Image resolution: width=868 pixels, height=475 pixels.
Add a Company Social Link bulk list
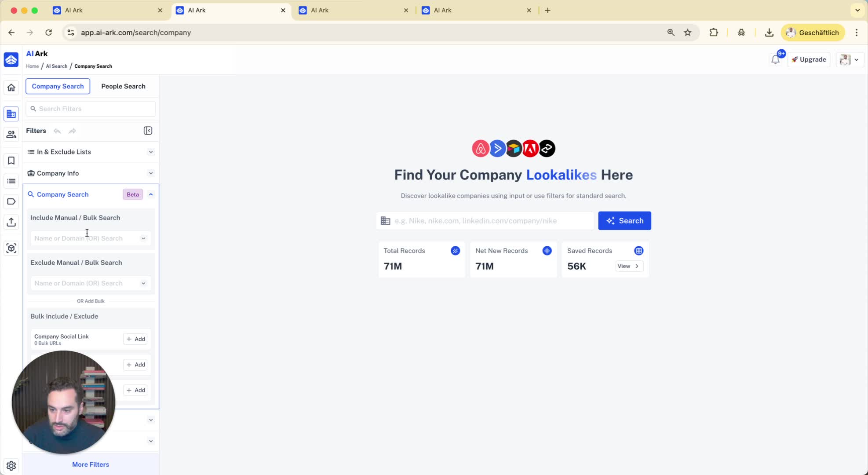135,339
